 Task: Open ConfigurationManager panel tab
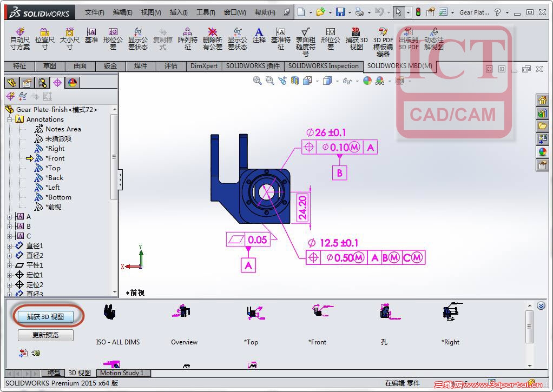[42, 83]
